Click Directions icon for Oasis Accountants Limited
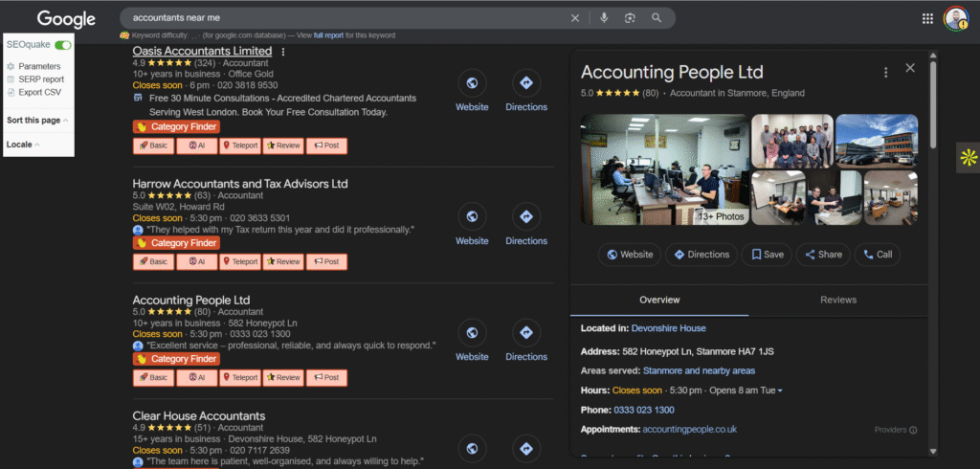The width and height of the screenshot is (980, 469). pyautogui.click(x=525, y=83)
